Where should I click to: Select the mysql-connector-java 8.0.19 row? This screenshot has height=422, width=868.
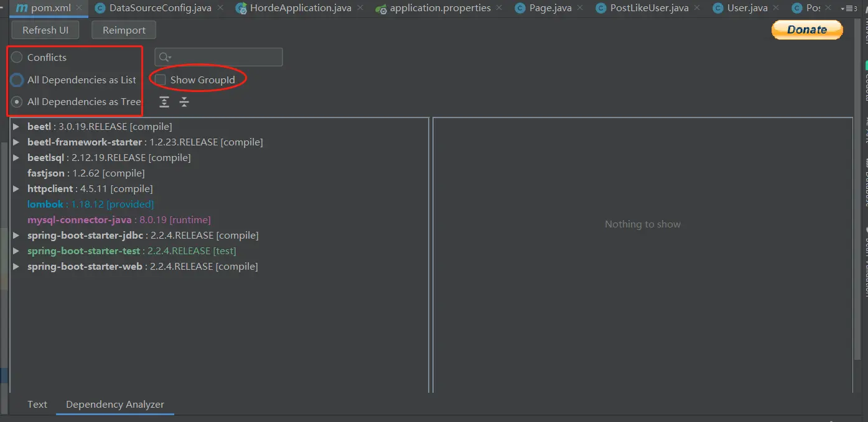[119, 220]
